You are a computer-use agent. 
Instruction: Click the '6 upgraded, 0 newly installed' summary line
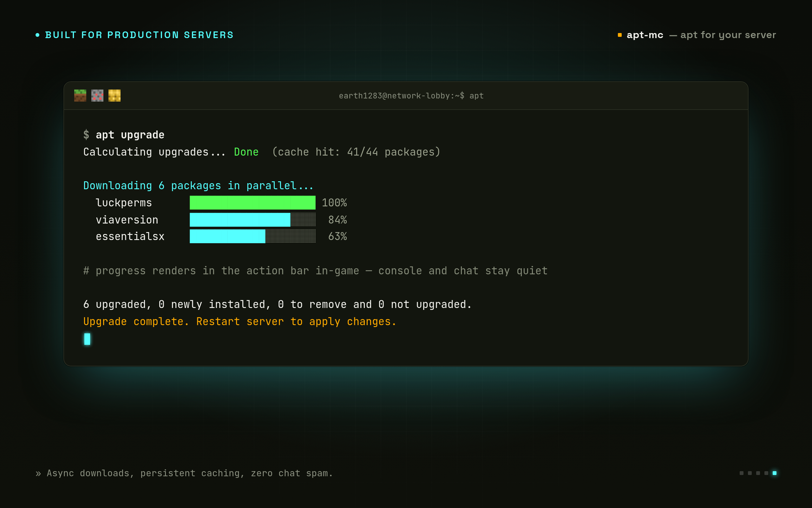coord(278,304)
